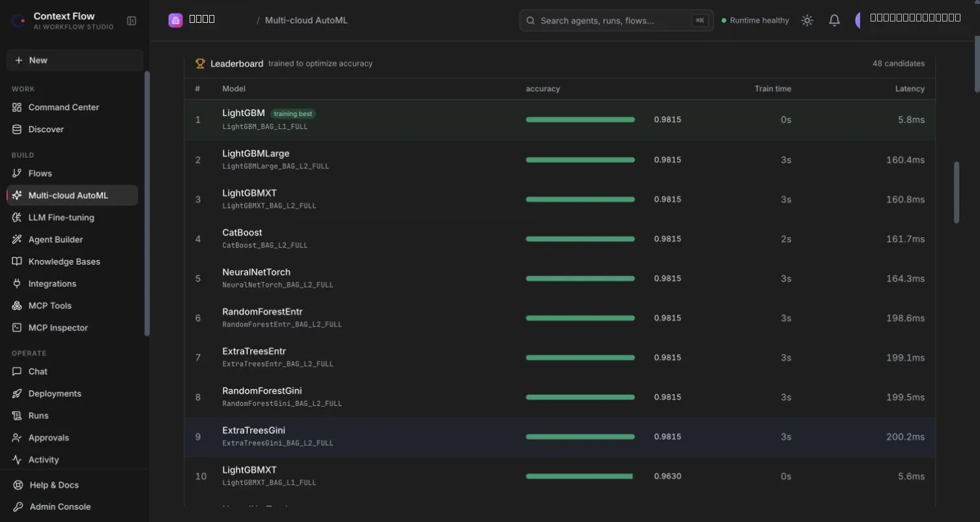Click the Chat bubble icon

(x=17, y=371)
